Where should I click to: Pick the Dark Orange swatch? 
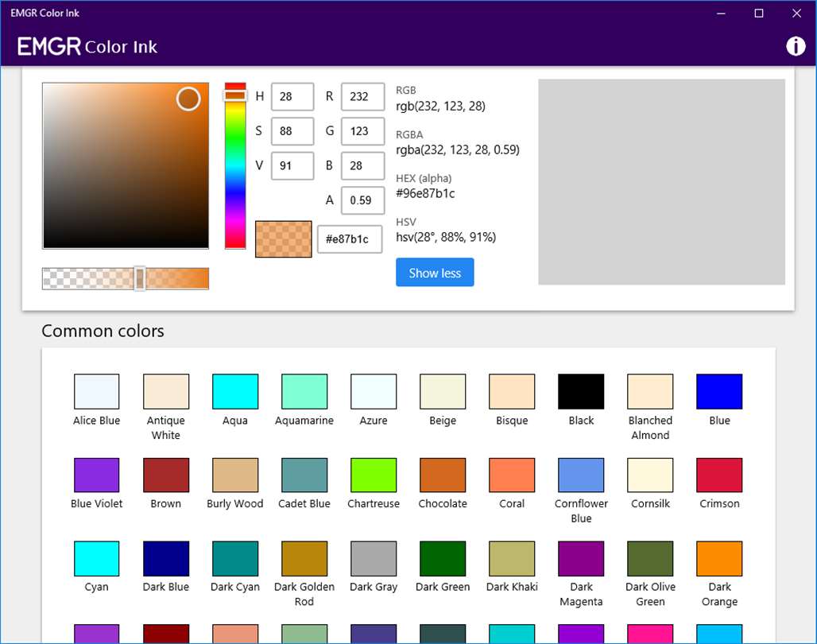pyautogui.click(x=719, y=558)
